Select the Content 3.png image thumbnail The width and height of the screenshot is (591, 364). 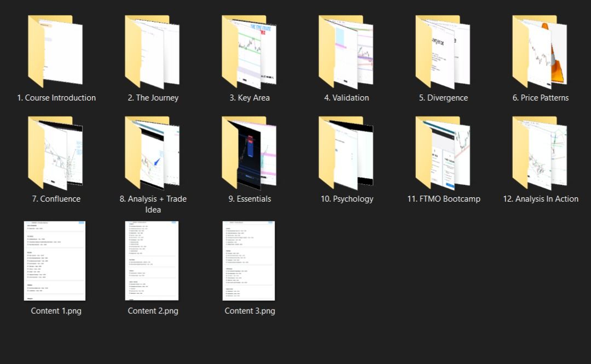click(249, 261)
